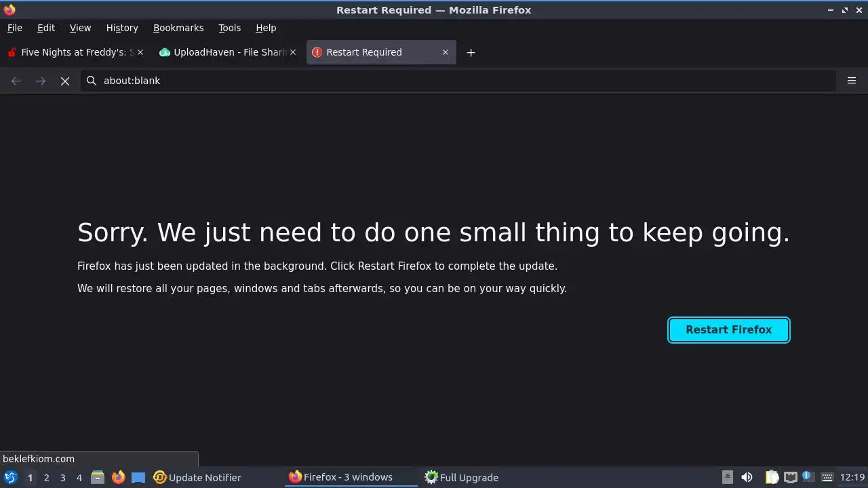Image resolution: width=868 pixels, height=488 pixels.
Task: Click the keyboard layout tray icon
Action: [x=827, y=477]
